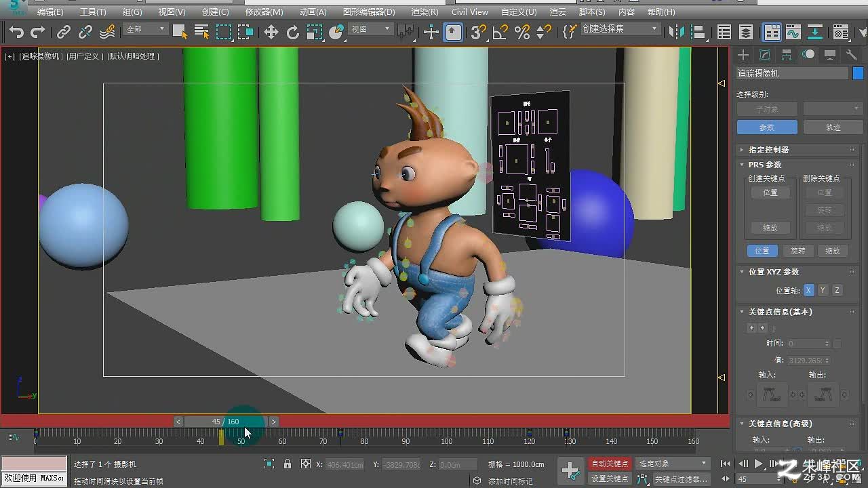Select the Link objects tool
Viewport: 868px width, 488px height.
coord(64,32)
